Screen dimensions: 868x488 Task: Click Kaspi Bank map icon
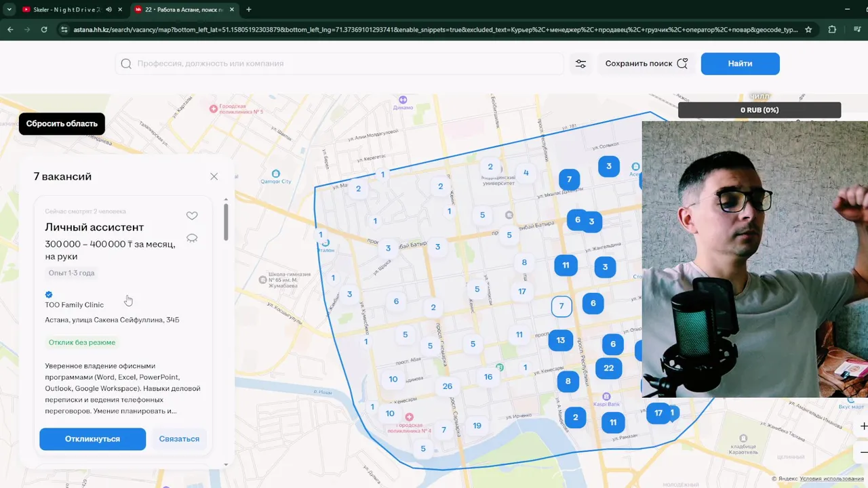point(606,396)
